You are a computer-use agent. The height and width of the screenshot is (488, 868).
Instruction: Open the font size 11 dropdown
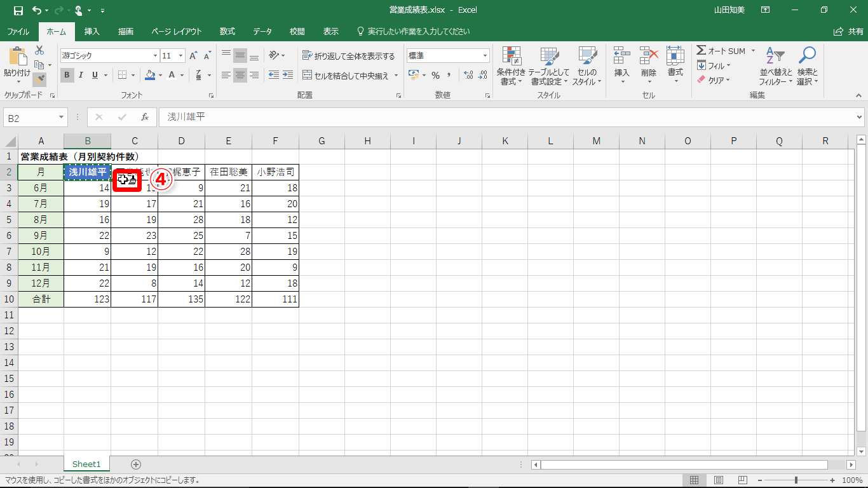pyautogui.click(x=181, y=56)
